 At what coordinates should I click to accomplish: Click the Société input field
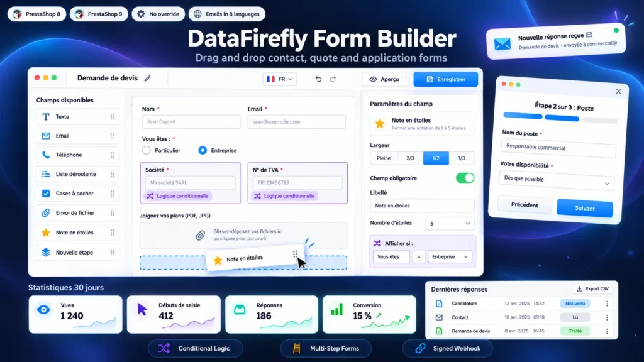point(191,183)
